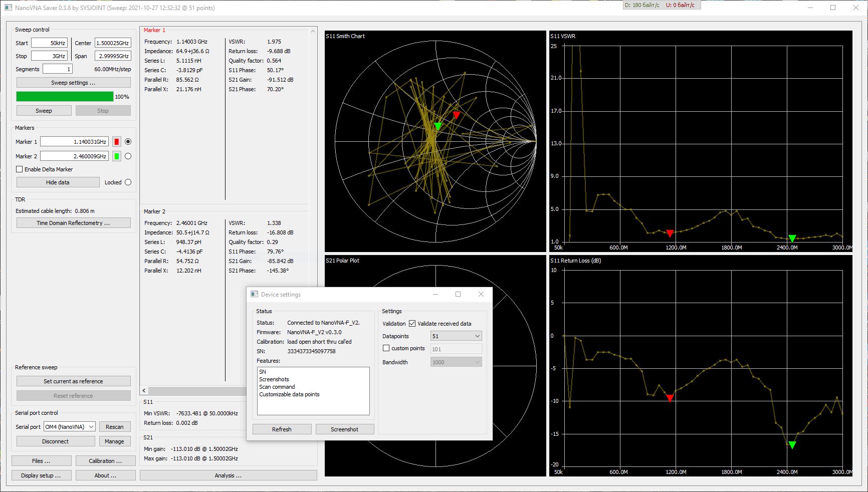This screenshot has width=868, height=492.
Task: Click the Marker 1 frequency field
Action: click(x=74, y=142)
